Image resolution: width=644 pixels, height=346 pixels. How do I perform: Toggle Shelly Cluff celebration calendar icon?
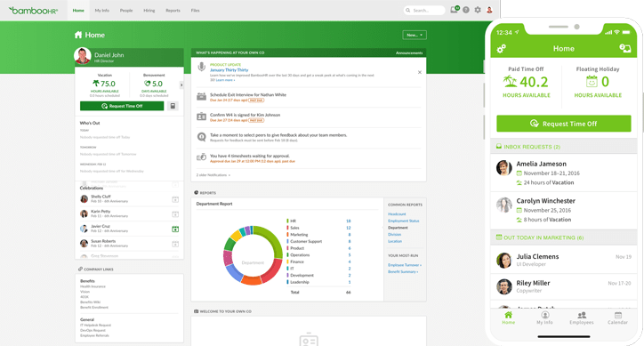(x=175, y=199)
